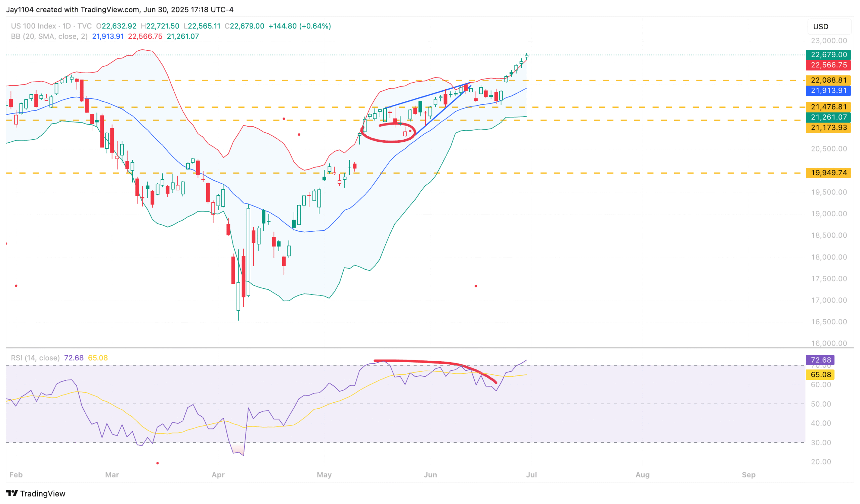
Task: Click the 19,949.74 horizontal line price label
Action: [x=828, y=173]
